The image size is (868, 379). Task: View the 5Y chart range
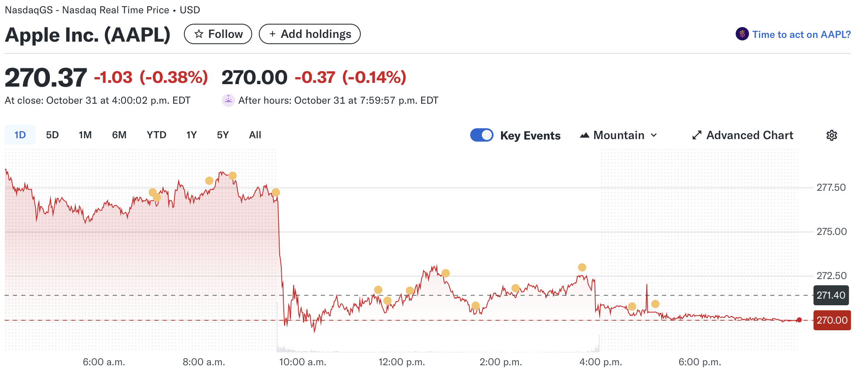click(223, 135)
